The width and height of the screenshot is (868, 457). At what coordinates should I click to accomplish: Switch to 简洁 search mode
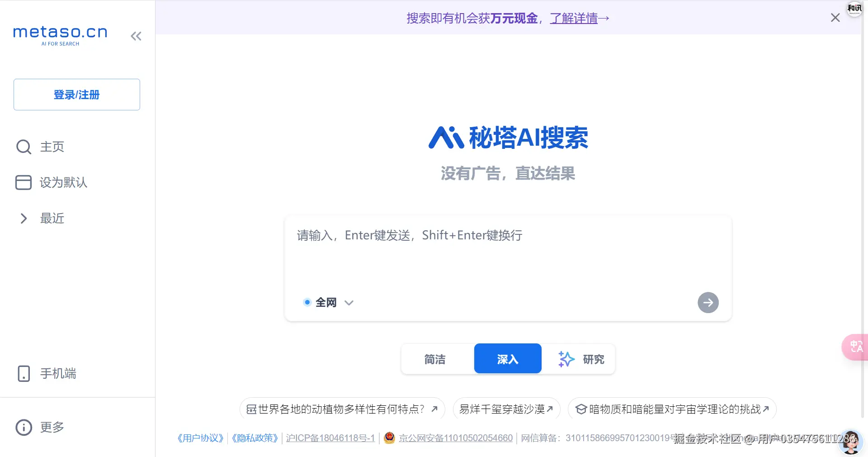435,359
